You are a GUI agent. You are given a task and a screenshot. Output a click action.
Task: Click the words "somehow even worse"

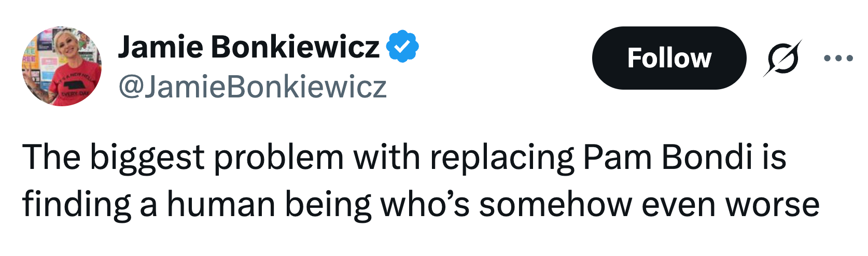point(649,205)
